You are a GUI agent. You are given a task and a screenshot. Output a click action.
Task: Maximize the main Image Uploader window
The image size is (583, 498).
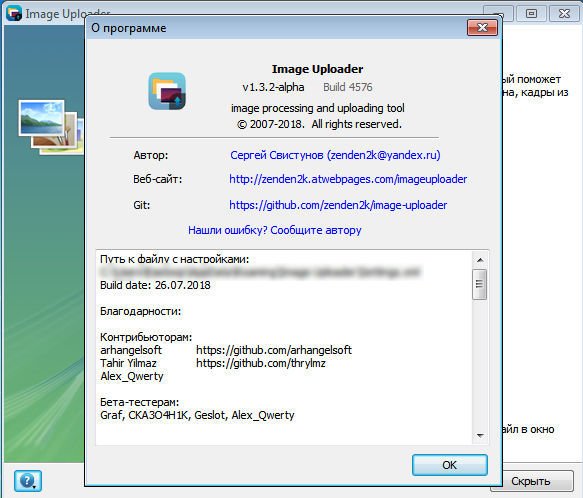click(531, 14)
